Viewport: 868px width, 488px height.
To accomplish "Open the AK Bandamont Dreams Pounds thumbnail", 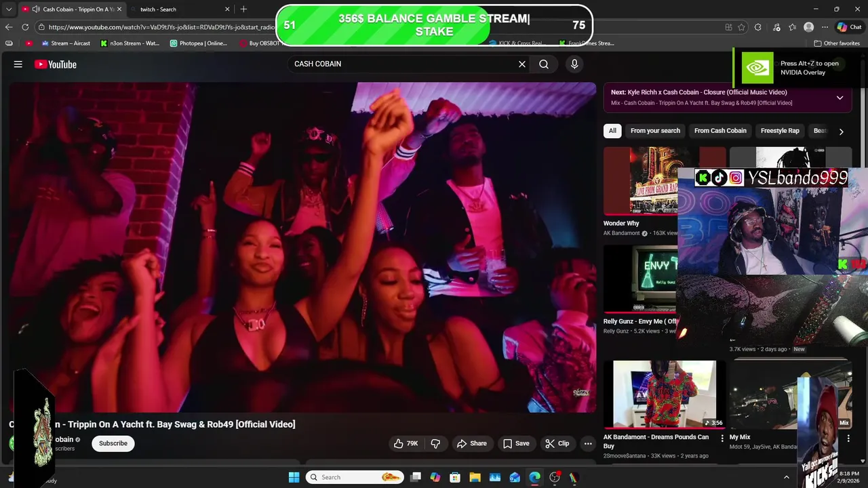I will tap(664, 394).
